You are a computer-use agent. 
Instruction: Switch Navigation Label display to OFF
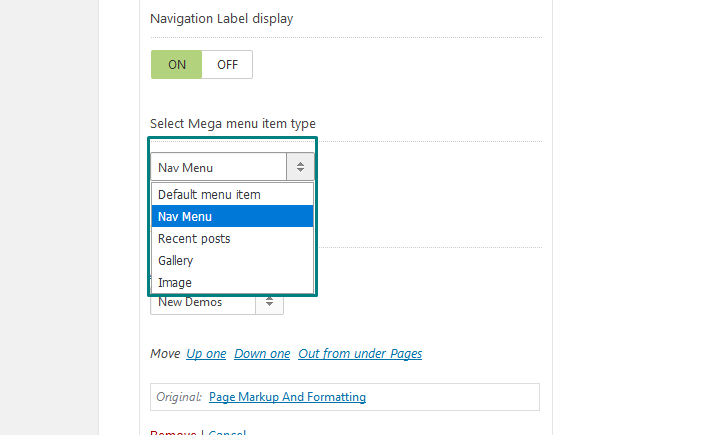[x=227, y=65]
